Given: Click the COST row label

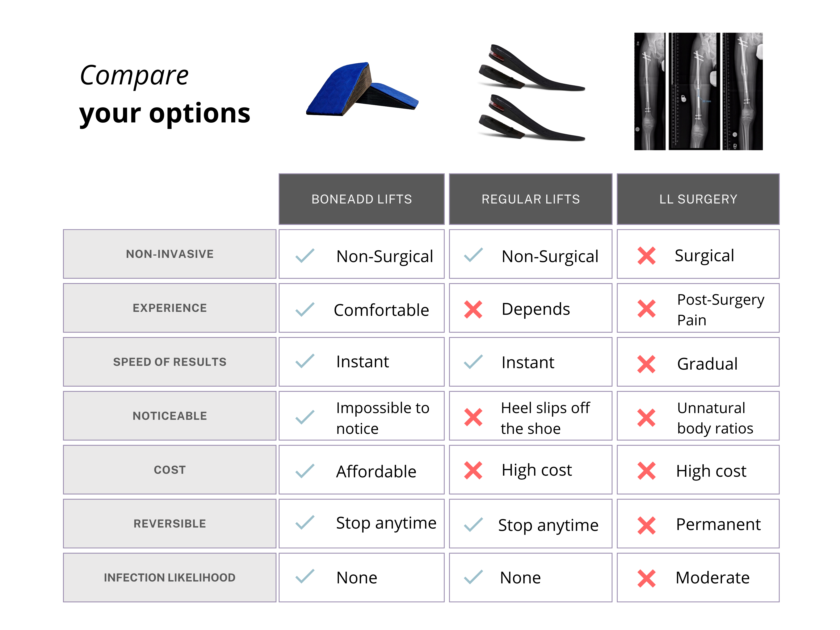Looking at the screenshot, I should 170,470.
